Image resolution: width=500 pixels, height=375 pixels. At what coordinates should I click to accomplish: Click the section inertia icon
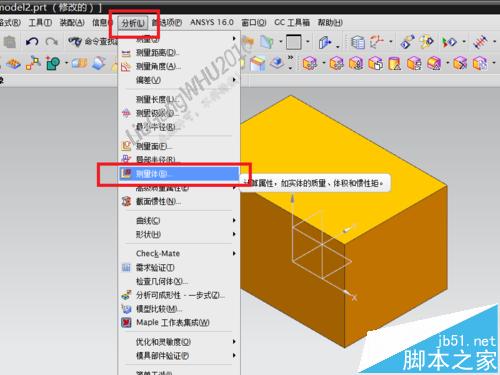point(126,201)
